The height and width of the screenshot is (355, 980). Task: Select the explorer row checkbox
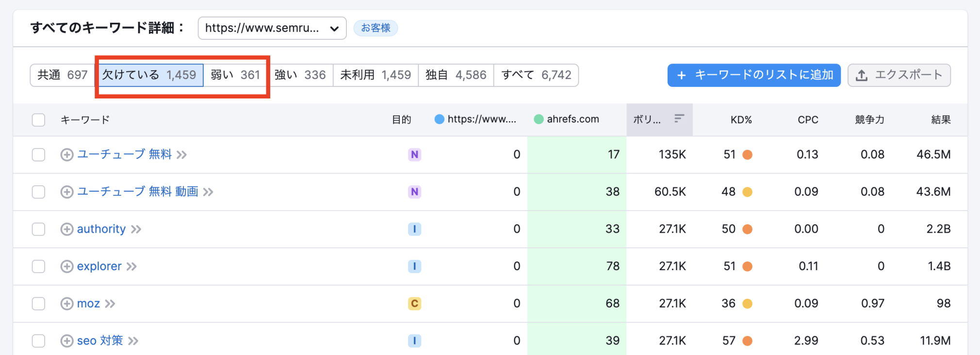pyautogui.click(x=38, y=266)
